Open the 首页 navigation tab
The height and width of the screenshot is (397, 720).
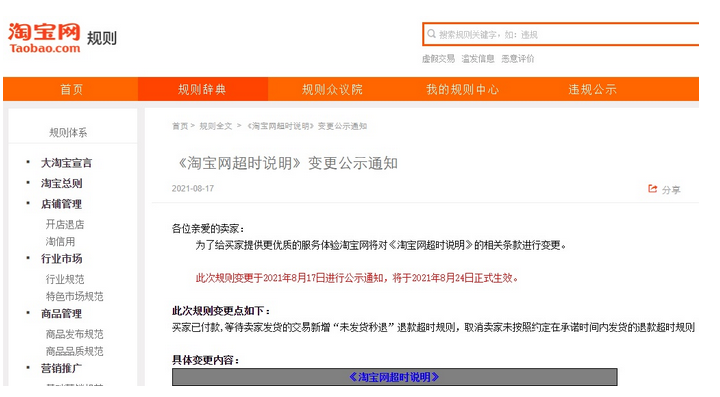pos(71,89)
